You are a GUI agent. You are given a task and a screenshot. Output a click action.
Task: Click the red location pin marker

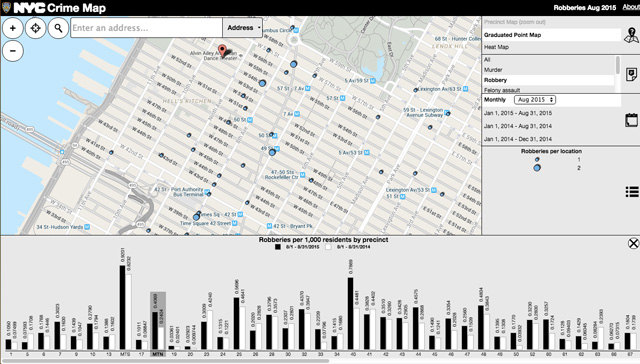point(222,51)
